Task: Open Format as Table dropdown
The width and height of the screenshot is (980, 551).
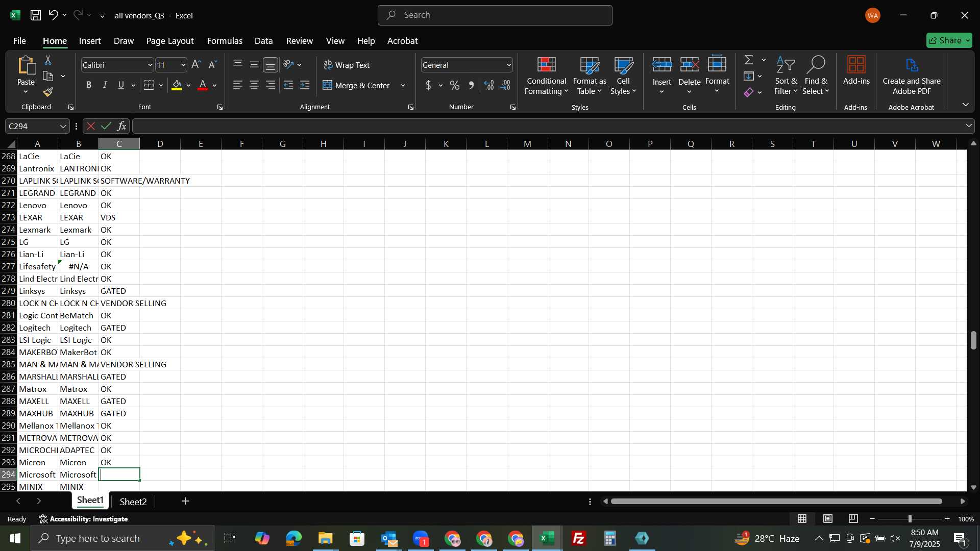Action: 590,76
